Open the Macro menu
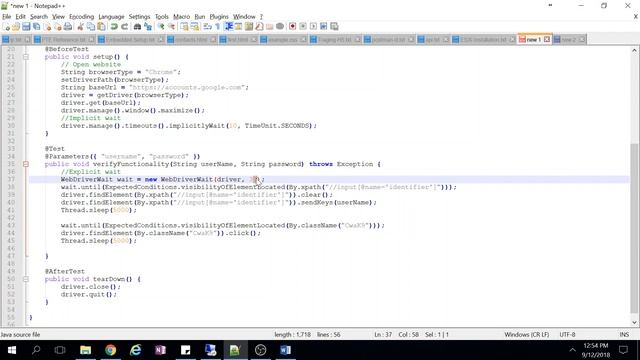The height and width of the screenshot is (360, 640). click(x=181, y=17)
